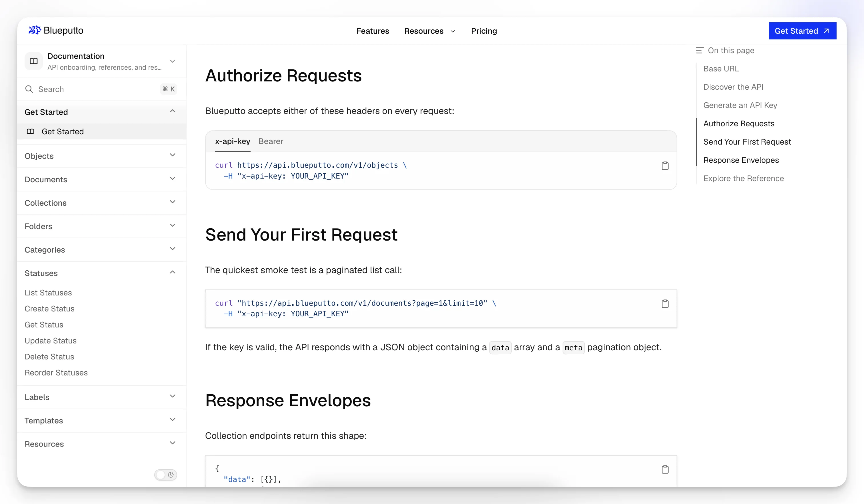Jump to Generate an API Key section
Image resolution: width=864 pixels, height=504 pixels.
click(x=740, y=105)
